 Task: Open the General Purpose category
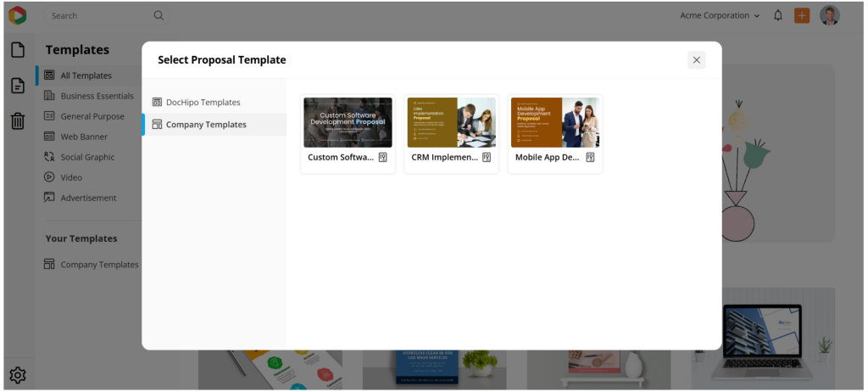pos(84,116)
